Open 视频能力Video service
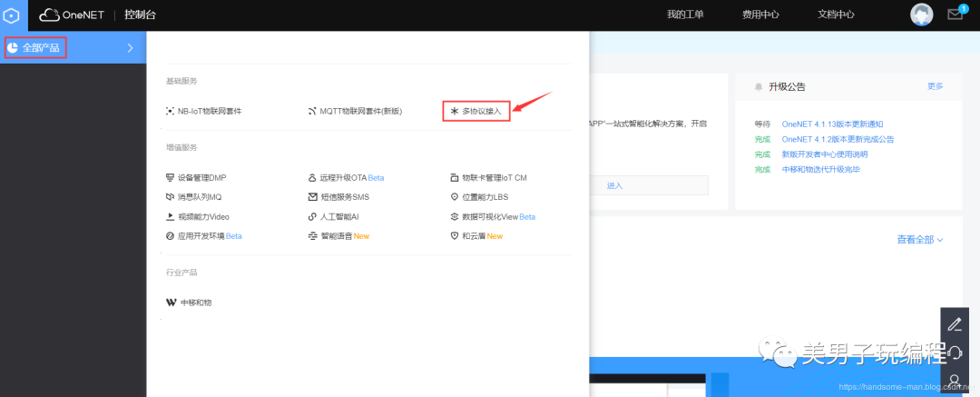 (204, 216)
